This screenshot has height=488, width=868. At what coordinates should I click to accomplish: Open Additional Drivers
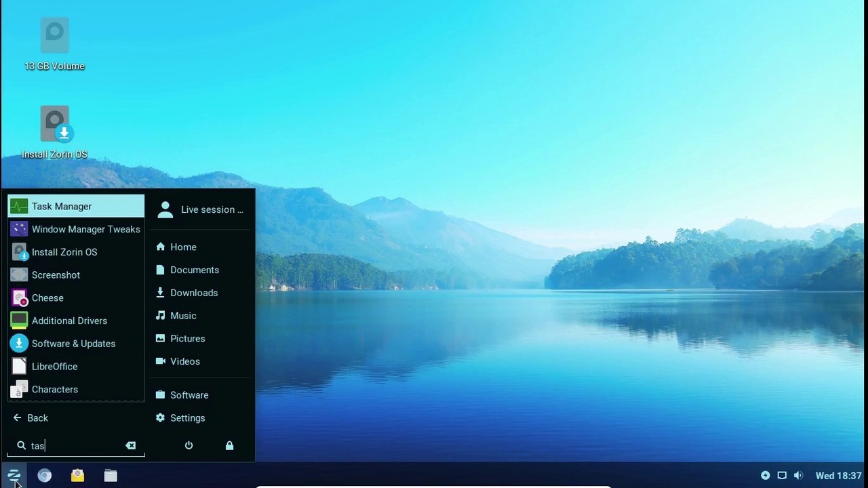pos(76,321)
